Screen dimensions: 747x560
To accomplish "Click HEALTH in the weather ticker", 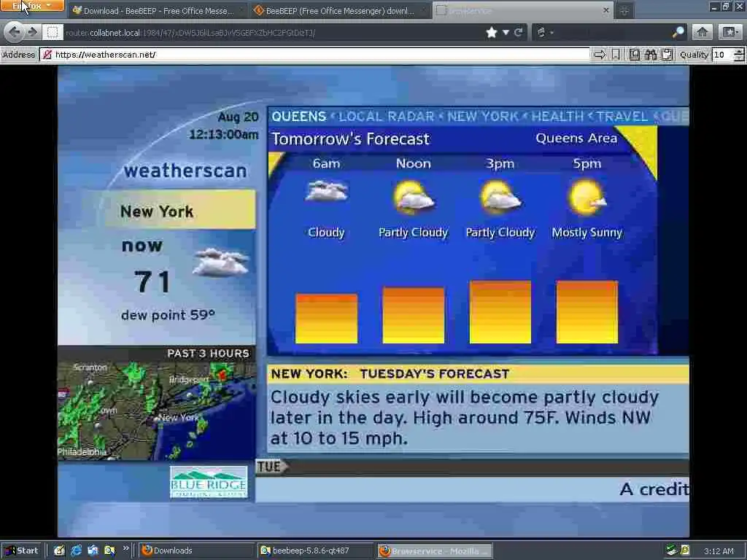I will point(557,117).
